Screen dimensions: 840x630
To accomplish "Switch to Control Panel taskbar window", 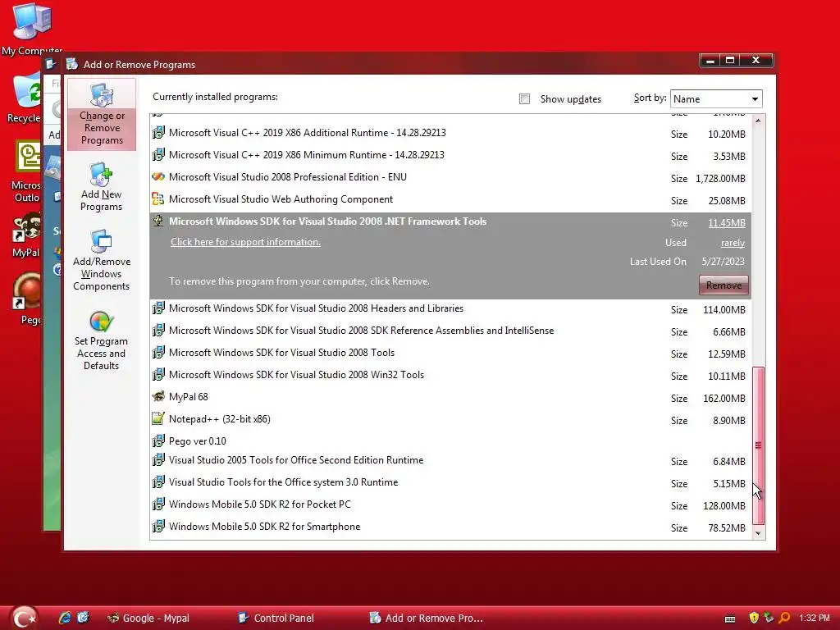I will (x=276, y=618).
